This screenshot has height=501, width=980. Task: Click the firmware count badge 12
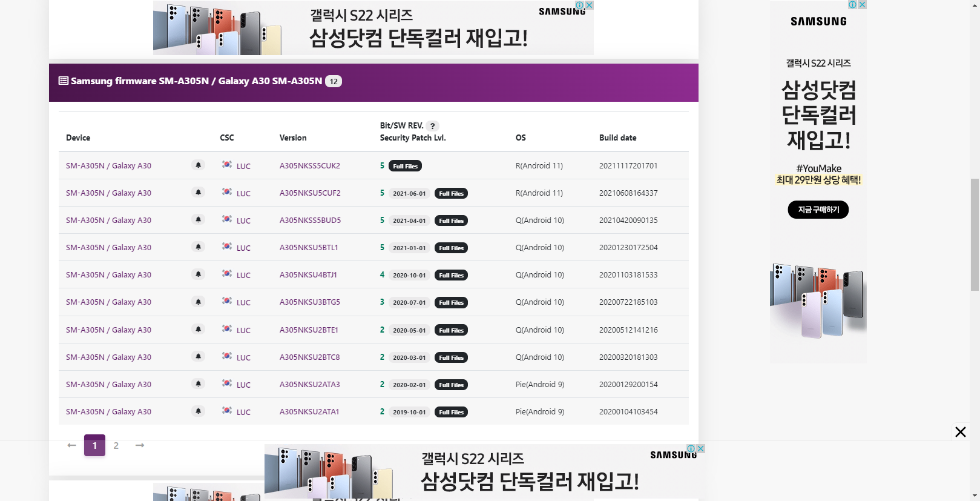pos(334,81)
